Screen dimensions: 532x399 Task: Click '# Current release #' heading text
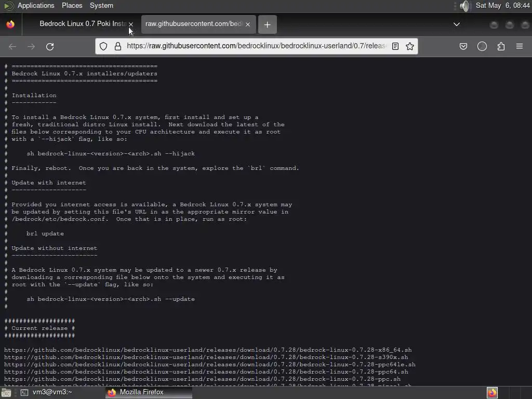click(x=39, y=328)
